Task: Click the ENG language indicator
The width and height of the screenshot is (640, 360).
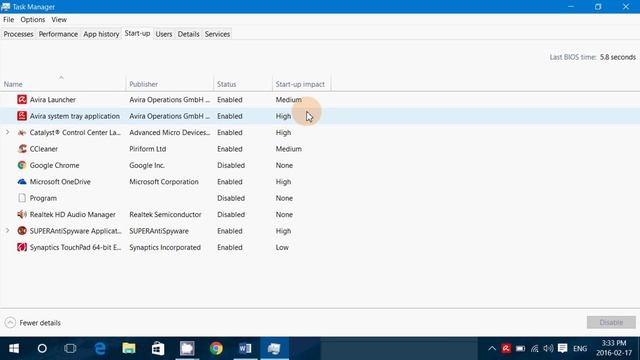Action: tap(580, 349)
